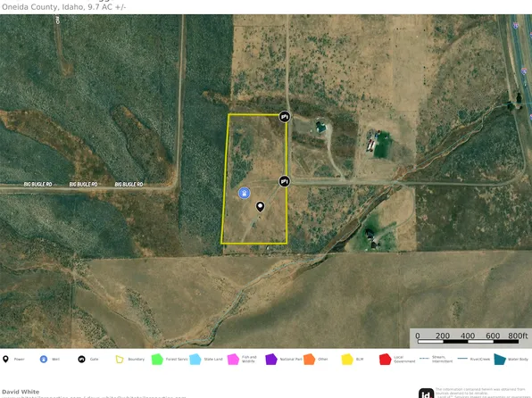Screen dimensions: 532x398
Task: Click the 800ft label on the scale
Action: [518, 336]
